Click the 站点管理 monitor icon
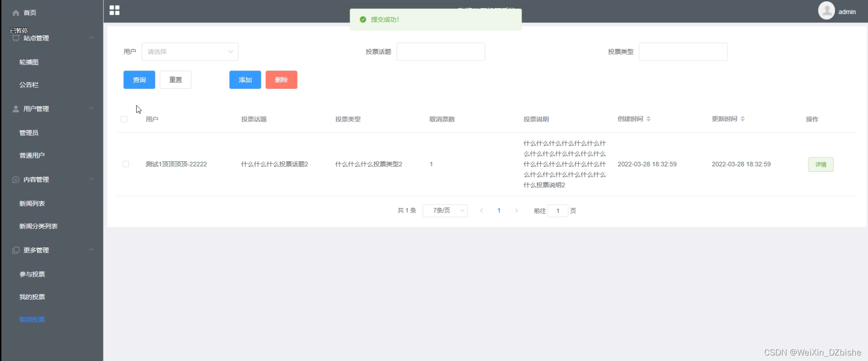 point(16,38)
